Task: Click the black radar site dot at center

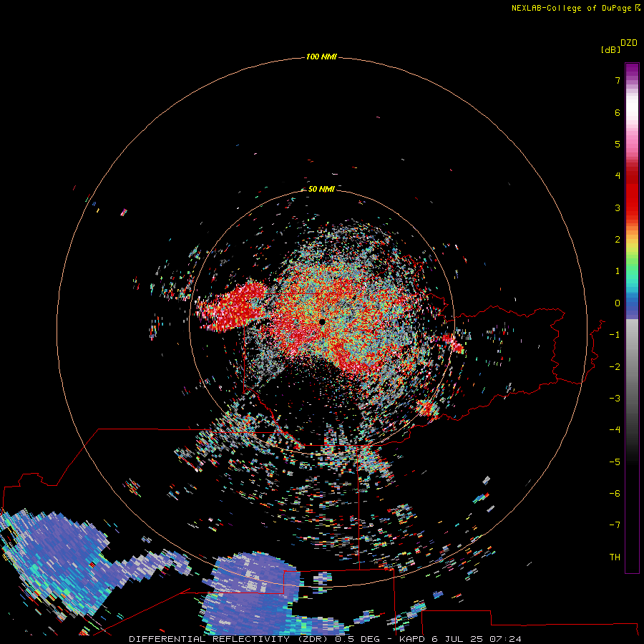Action: [x=323, y=322]
